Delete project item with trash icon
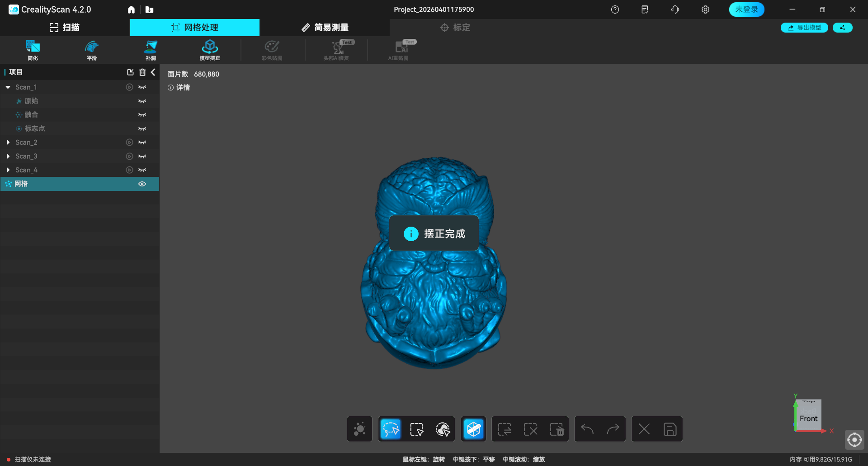This screenshot has width=868, height=466. pos(142,72)
